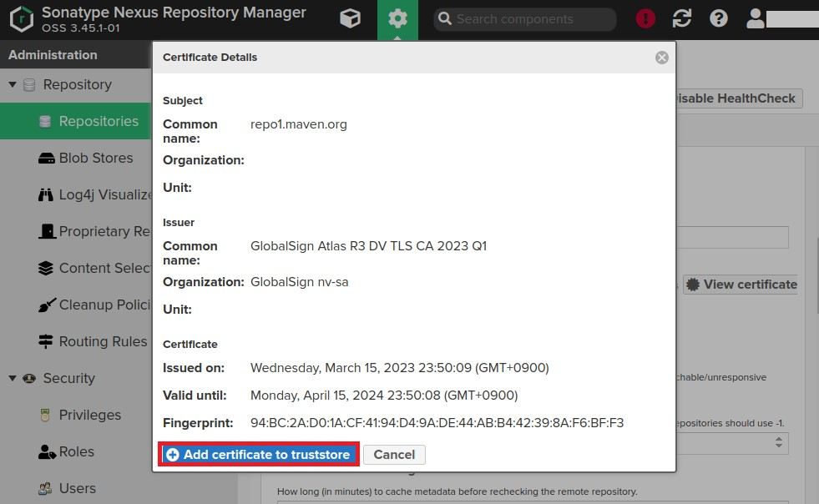This screenshot has width=819, height=504.
Task: Click the Sonatype Nexus Repository Manager title
Action: (x=174, y=13)
